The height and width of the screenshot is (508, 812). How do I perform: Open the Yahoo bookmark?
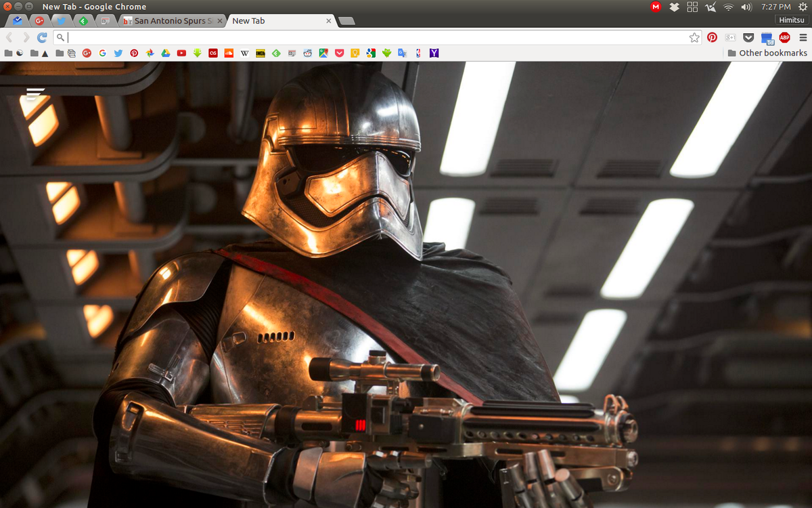(434, 53)
